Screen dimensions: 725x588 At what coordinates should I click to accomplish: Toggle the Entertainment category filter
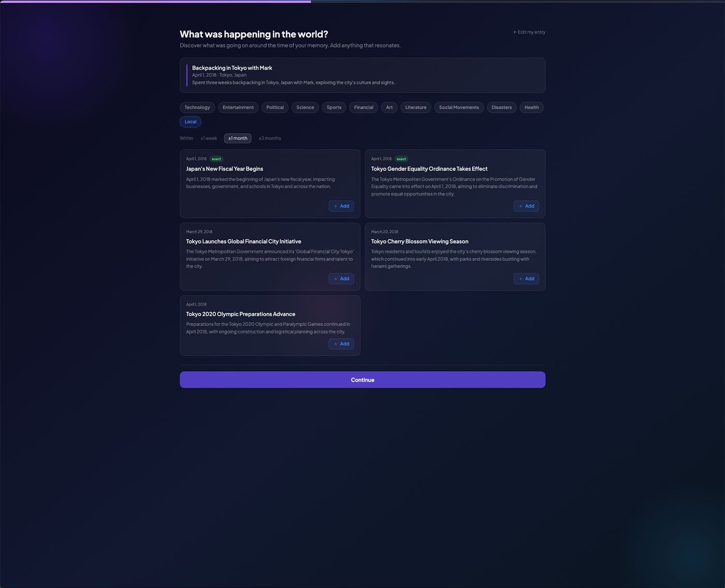tap(238, 108)
